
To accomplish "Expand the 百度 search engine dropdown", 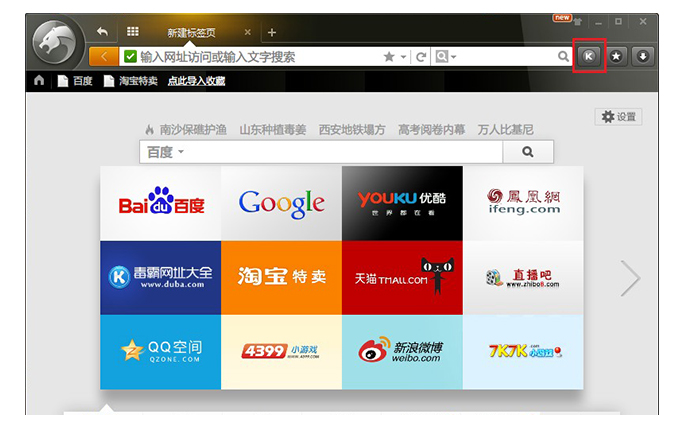I will (x=165, y=152).
